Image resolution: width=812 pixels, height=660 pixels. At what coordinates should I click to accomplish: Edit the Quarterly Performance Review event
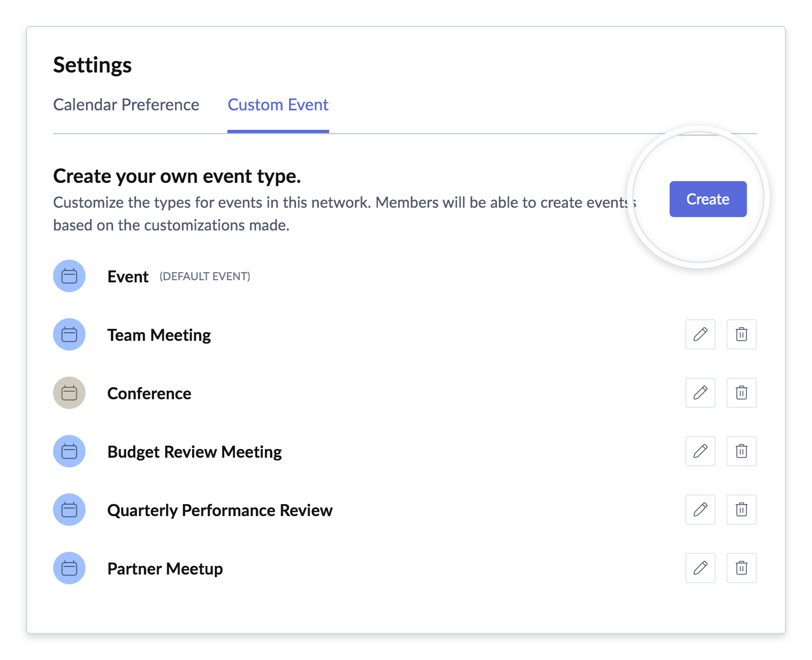pos(700,510)
